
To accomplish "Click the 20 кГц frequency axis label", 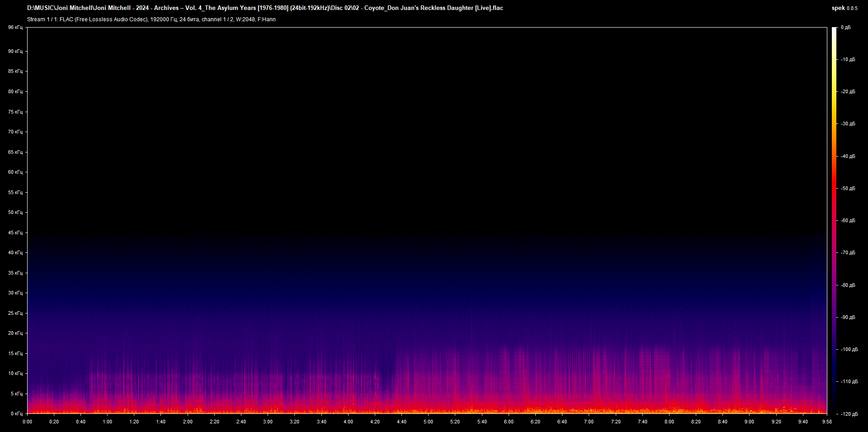I will [x=15, y=333].
